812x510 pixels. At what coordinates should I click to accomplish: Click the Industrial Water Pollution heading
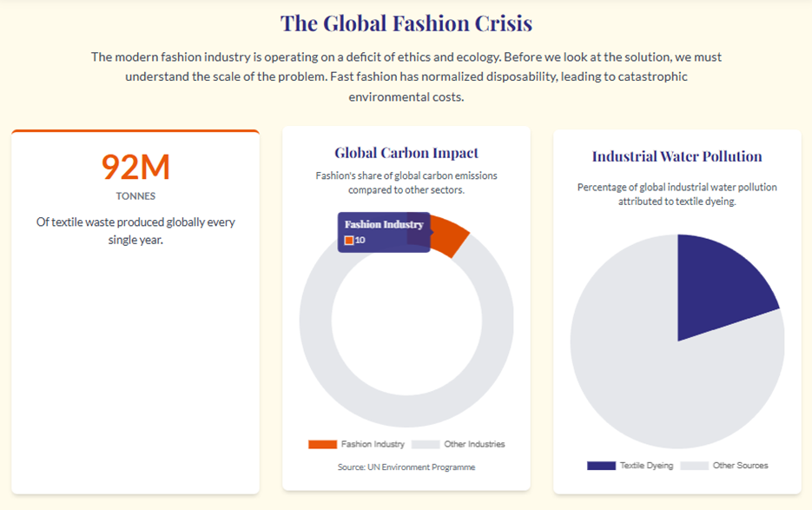677,156
